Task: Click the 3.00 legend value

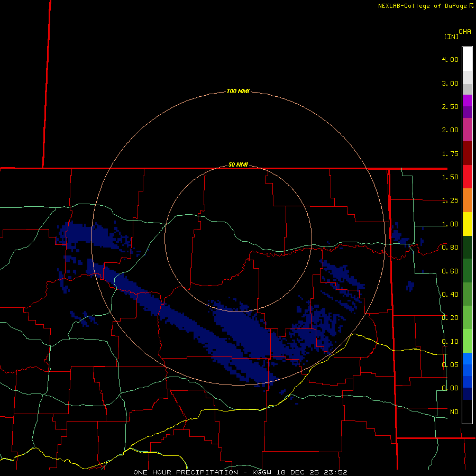Action: pyautogui.click(x=450, y=83)
